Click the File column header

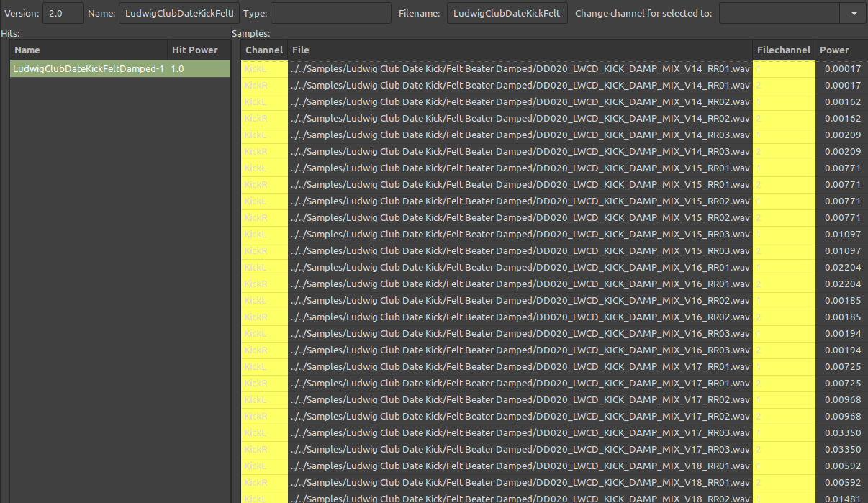520,50
